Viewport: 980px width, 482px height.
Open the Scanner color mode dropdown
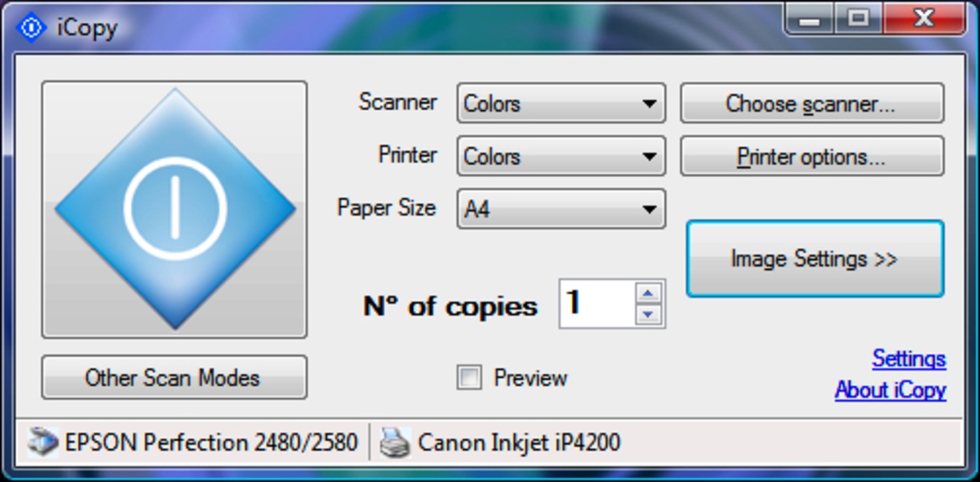pyautogui.click(x=561, y=104)
